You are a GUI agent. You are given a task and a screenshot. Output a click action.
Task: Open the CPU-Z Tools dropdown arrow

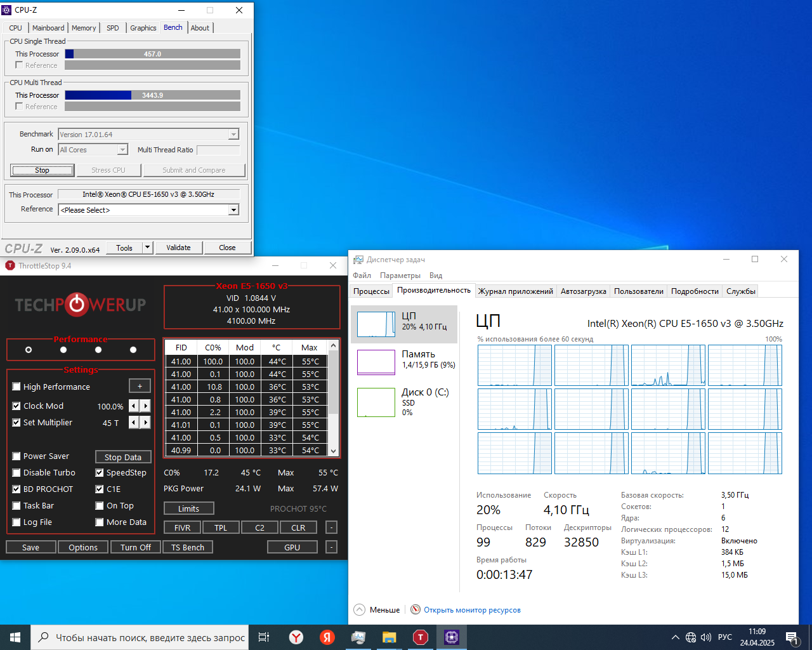pos(147,248)
